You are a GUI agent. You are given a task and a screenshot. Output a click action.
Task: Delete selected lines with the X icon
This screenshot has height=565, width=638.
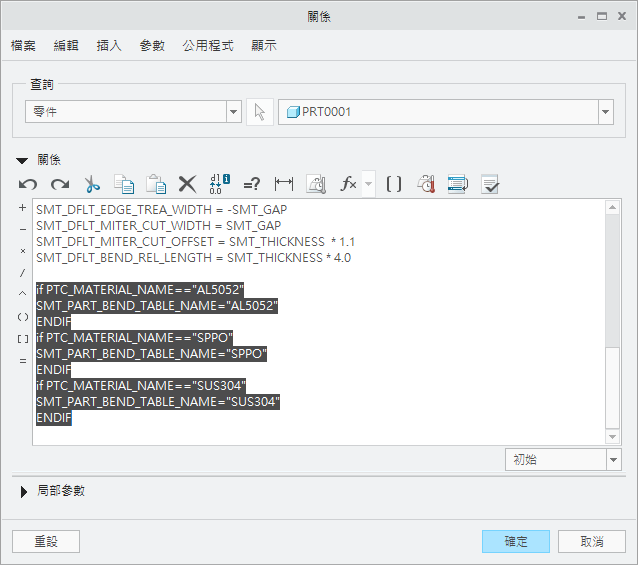tap(187, 184)
